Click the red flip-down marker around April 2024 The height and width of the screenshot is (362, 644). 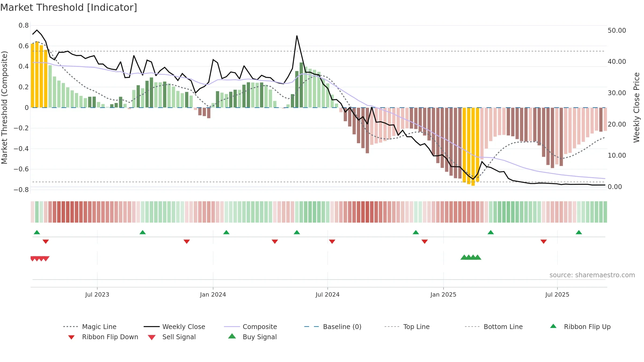click(x=275, y=242)
